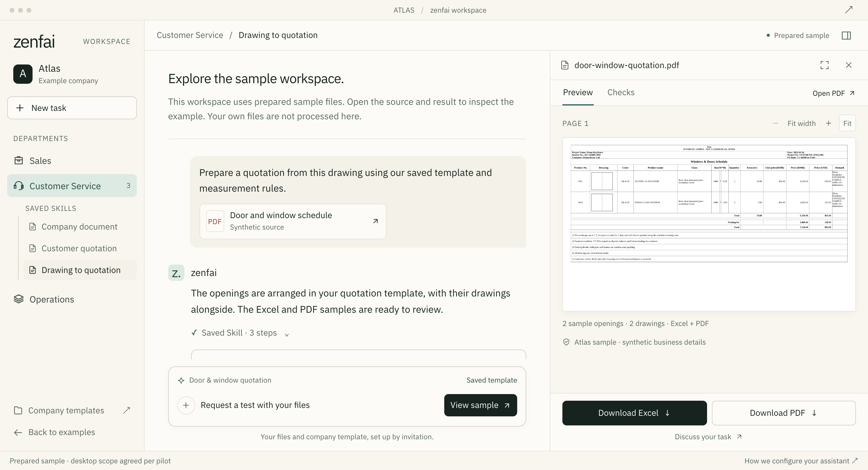Screen dimensions: 868x470
Task: Click the Atlas company avatar
Action: tap(23, 74)
